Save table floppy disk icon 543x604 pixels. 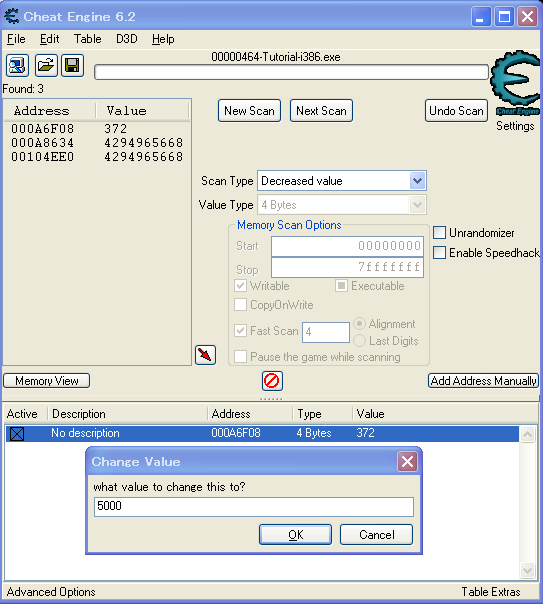72,65
